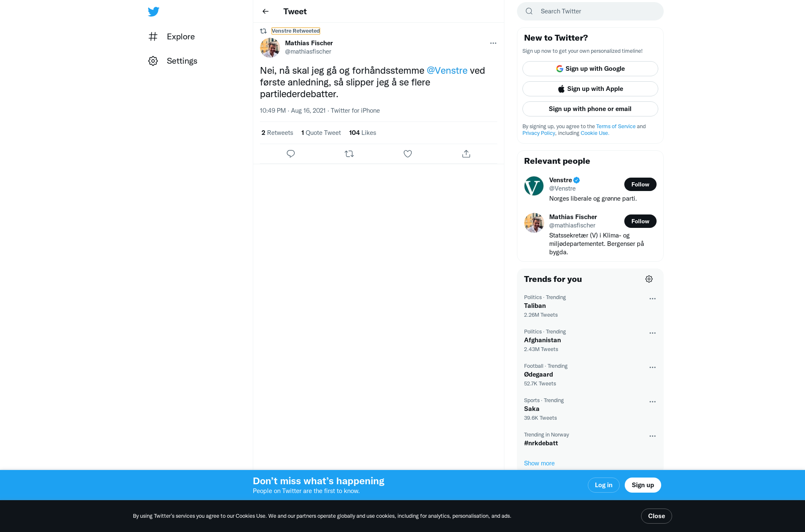
Task: Open the Explore hashtag menu item
Action: (x=172, y=36)
